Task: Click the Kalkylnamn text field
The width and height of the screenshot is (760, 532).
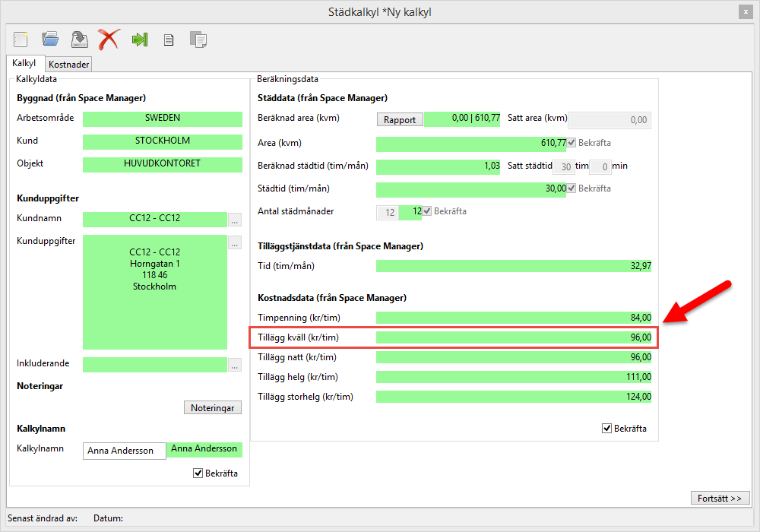Action: pos(124,451)
